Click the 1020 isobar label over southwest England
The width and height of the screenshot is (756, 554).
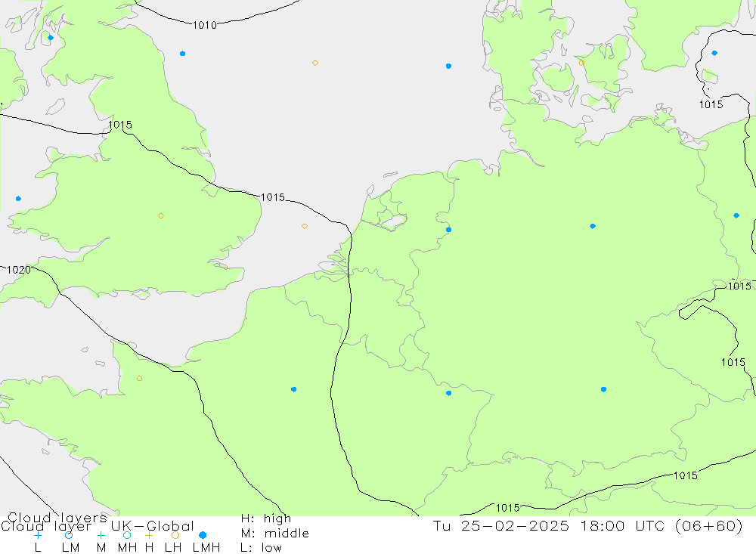tap(19, 270)
